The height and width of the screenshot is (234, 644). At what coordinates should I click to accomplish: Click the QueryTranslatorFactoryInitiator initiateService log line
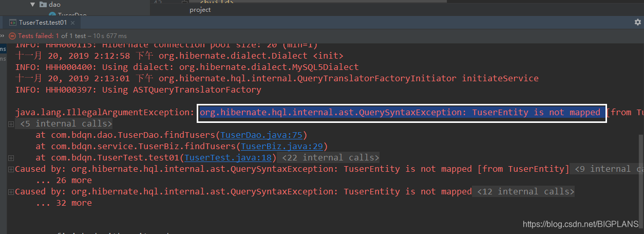coord(277,78)
